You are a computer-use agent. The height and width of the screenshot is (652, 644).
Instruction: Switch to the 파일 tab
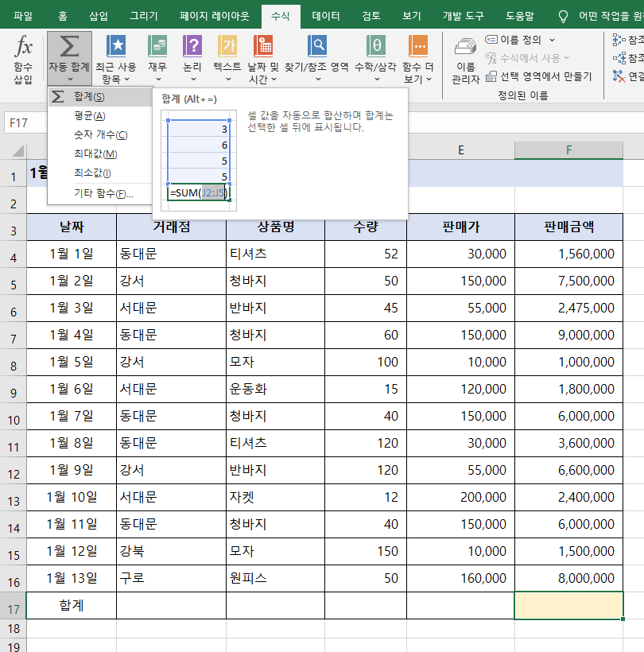pyautogui.click(x=23, y=16)
